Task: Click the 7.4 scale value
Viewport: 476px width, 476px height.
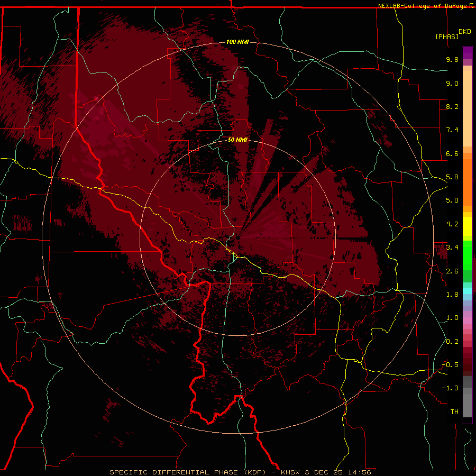Action: 452,130
